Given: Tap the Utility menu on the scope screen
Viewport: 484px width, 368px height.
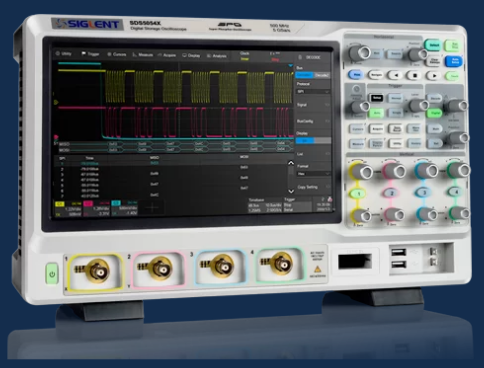Looking at the screenshot, I should pos(63,53).
